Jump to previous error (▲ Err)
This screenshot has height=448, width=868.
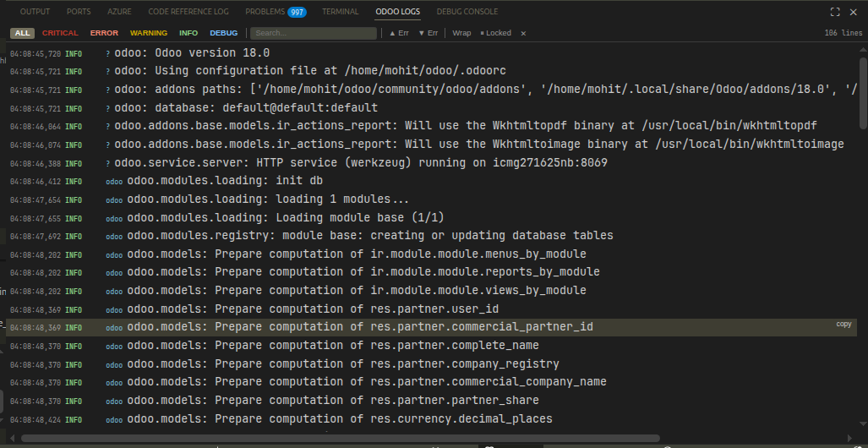399,33
